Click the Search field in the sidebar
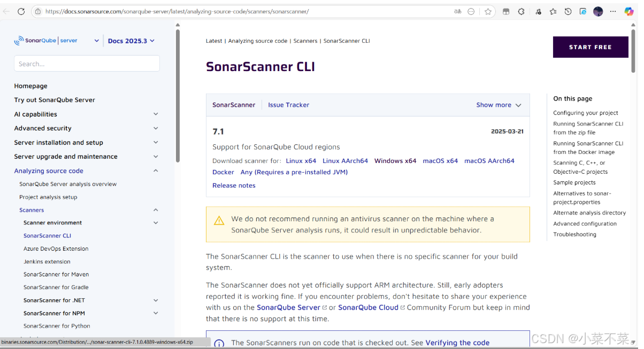This screenshot has width=644, height=349. tap(87, 63)
